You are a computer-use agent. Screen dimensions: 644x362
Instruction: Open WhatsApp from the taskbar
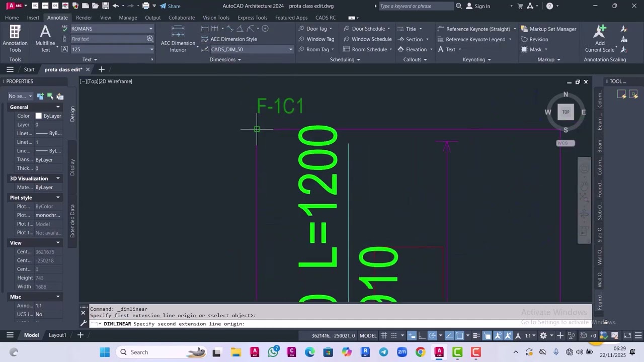273,352
